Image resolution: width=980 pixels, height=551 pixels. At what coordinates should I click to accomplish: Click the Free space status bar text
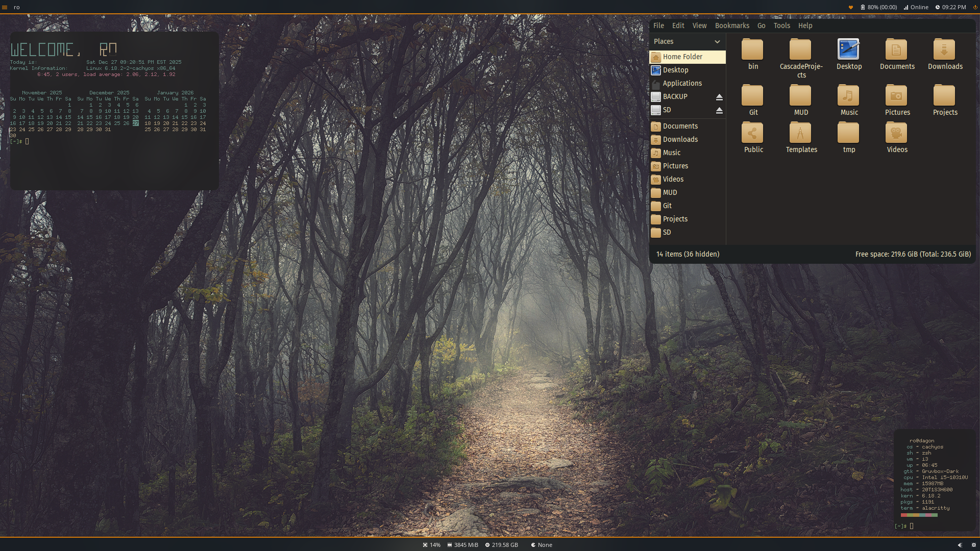[x=913, y=254]
